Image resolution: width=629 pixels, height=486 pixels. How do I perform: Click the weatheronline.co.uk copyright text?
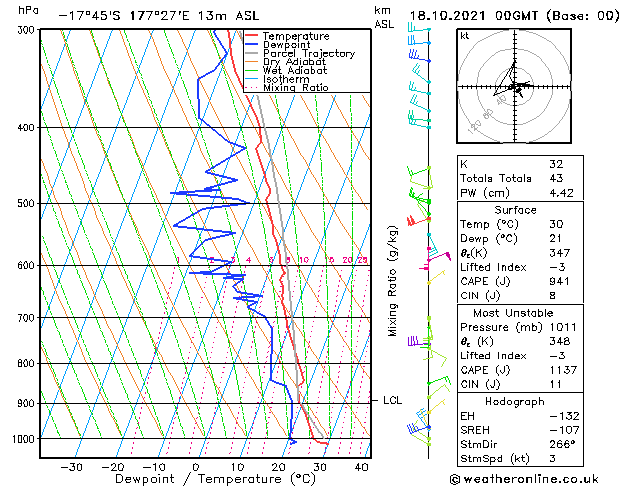point(524,479)
